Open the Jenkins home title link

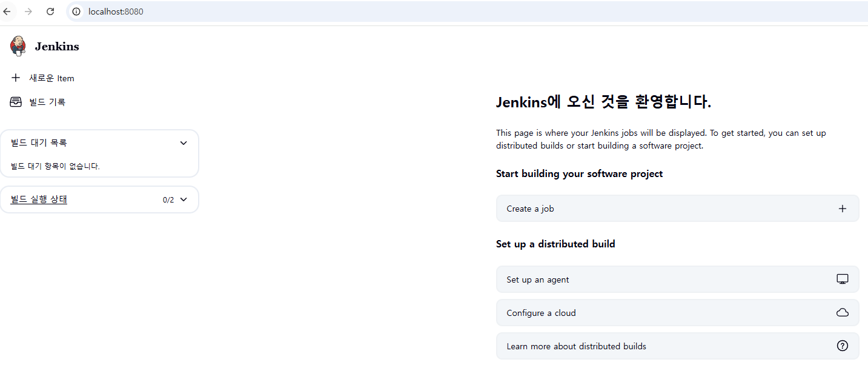(x=57, y=47)
